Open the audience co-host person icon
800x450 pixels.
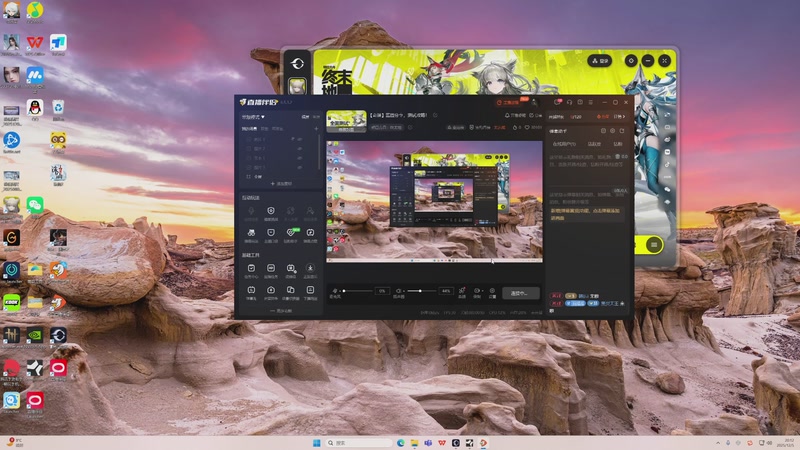pyautogui.click(x=310, y=211)
